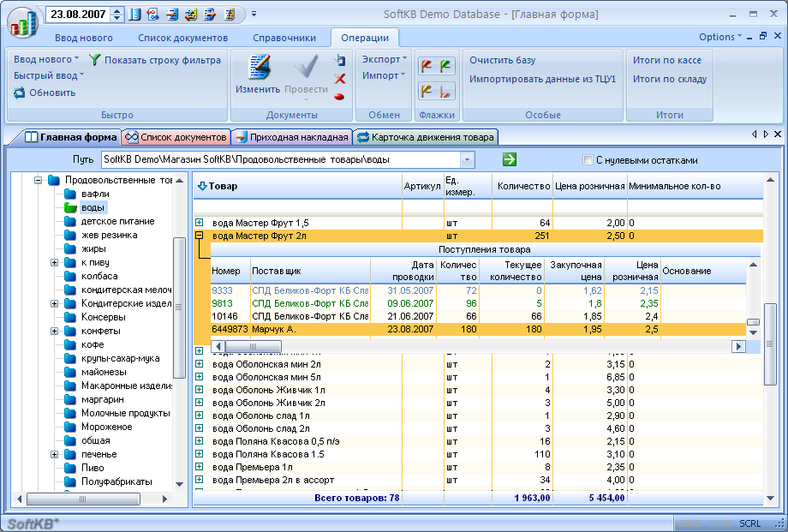The width and height of the screenshot is (788, 532).
Task: Open the Ввод нового dropdown in the Быстро group
Action: click(x=46, y=59)
